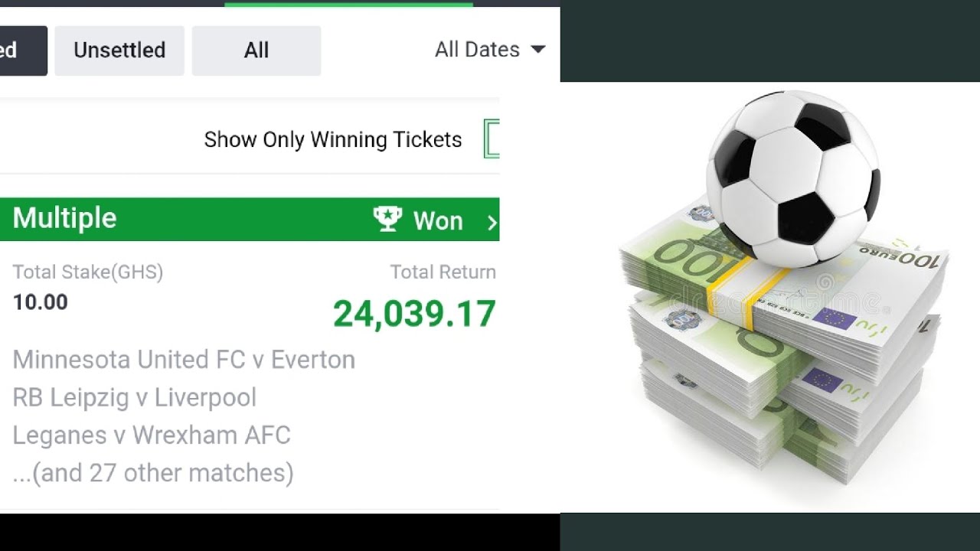Open ticket details via the right chevron
980x551 pixels.
pos(492,222)
